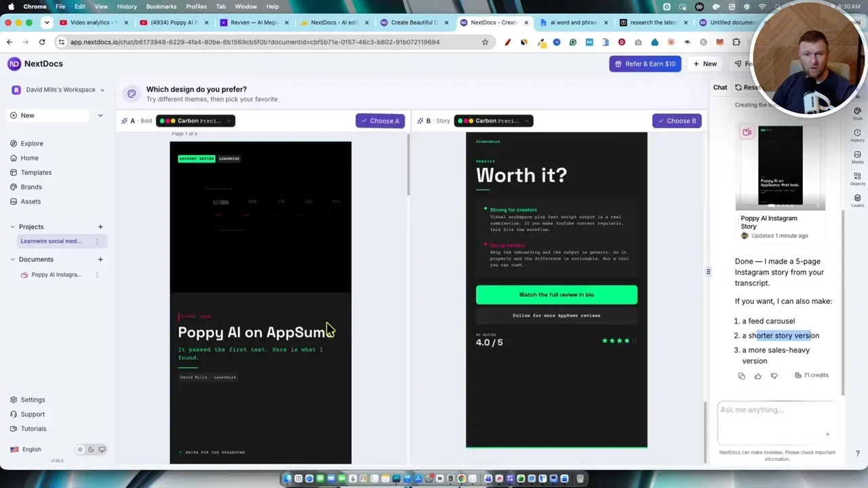Click the Chrome address bar

click(271, 42)
